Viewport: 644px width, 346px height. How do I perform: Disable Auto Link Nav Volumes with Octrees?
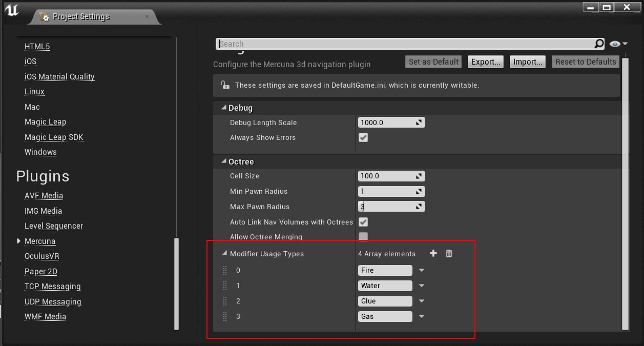(x=363, y=222)
